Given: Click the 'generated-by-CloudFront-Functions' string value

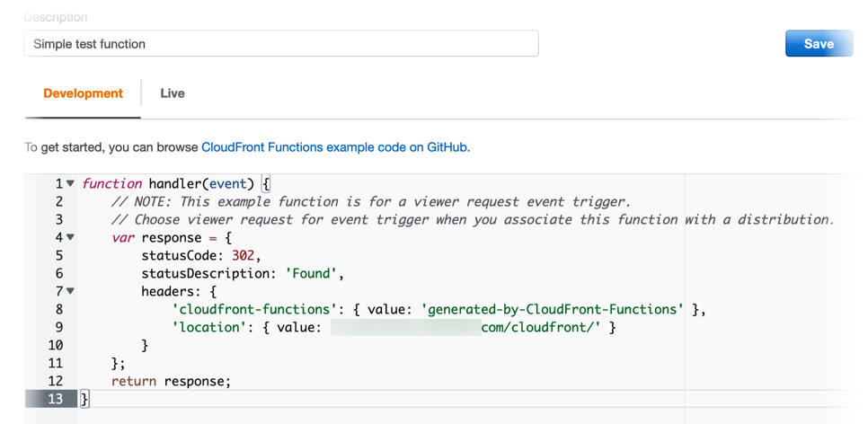Looking at the screenshot, I should [x=553, y=309].
